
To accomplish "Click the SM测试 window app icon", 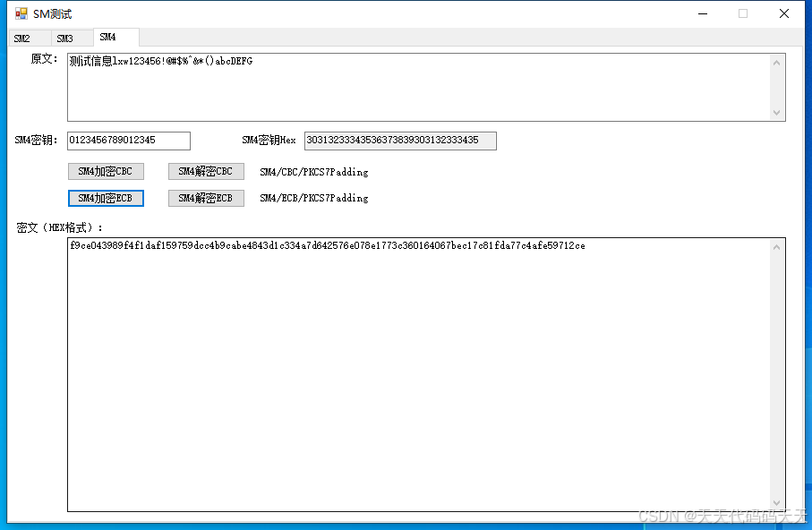I will pyautogui.click(x=21, y=14).
